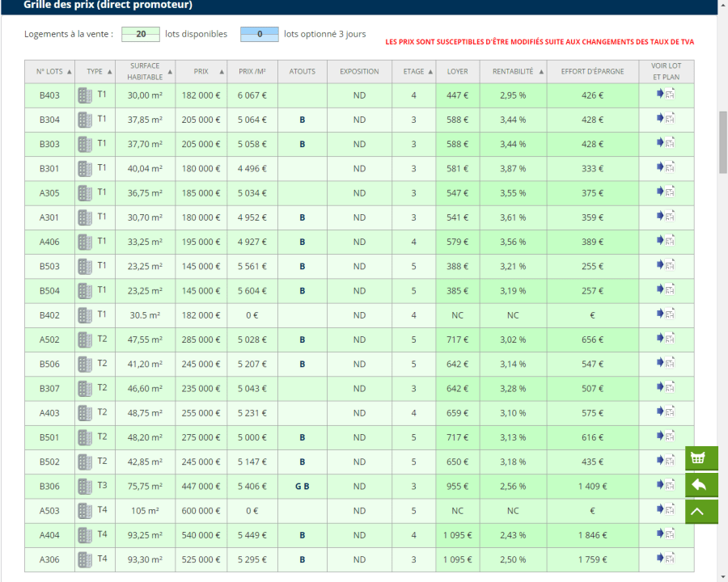This screenshot has width=728, height=582.
Task: Click lot number B301 cell
Action: click(49, 168)
